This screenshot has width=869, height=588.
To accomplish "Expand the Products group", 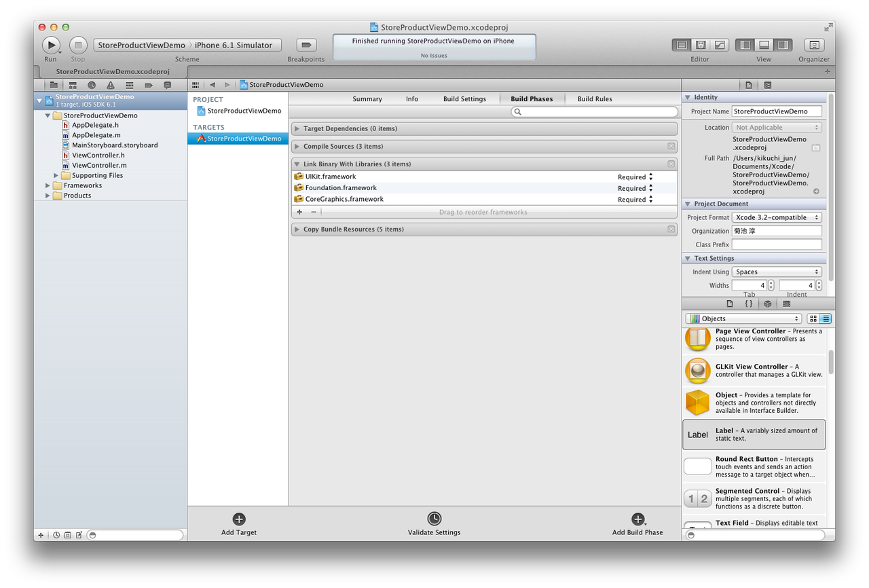I will coord(48,196).
